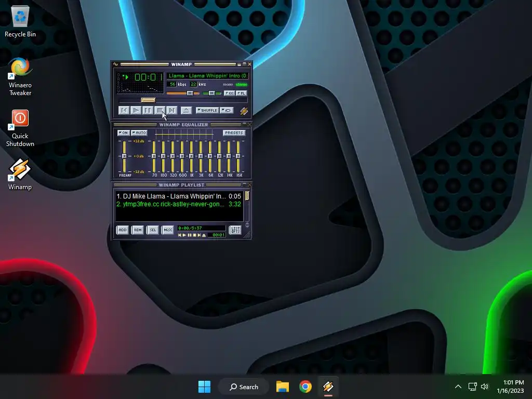Viewport: 532px width, 399px height.
Task: Click the playlist mini Stop button
Action: click(194, 235)
